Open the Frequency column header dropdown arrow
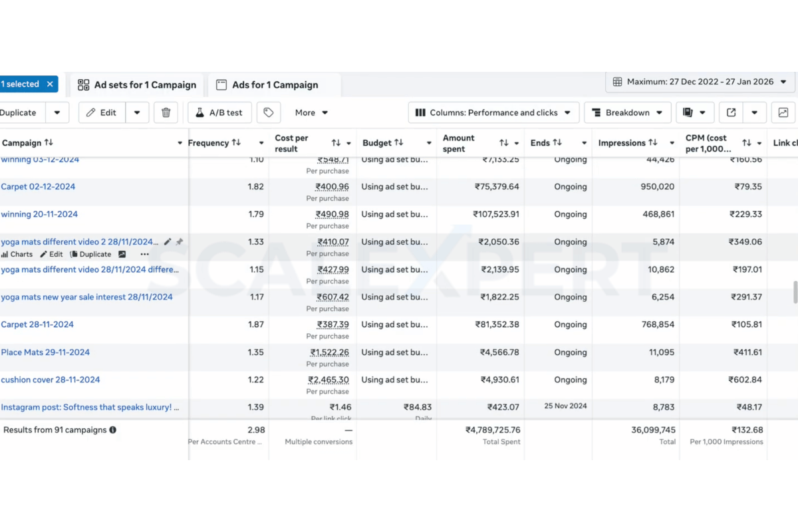The width and height of the screenshot is (798, 532). point(261,143)
